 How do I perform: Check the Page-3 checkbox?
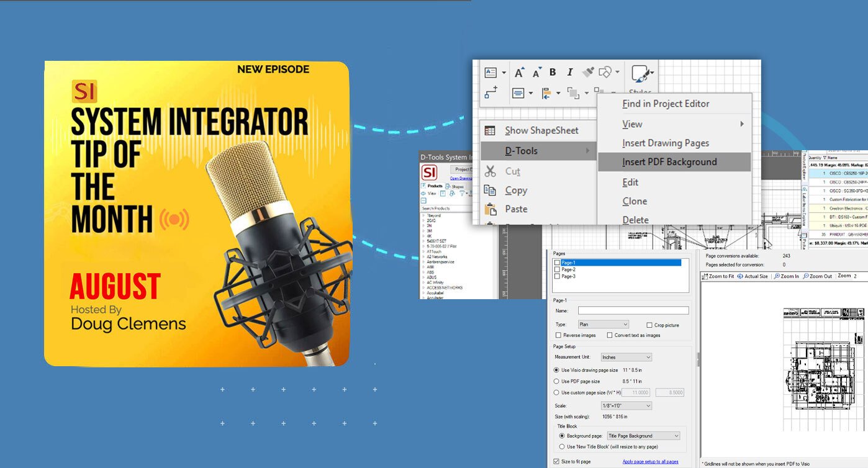coord(557,276)
